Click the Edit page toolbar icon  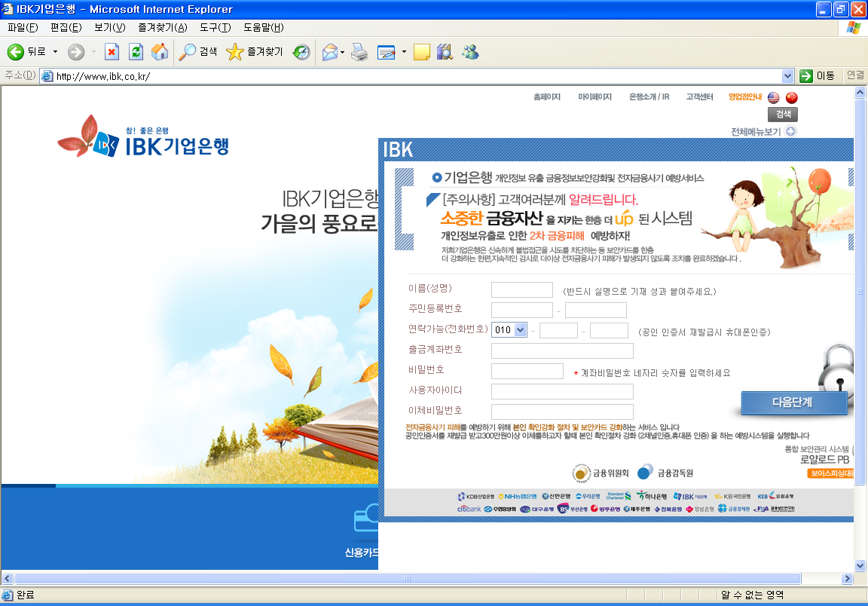[387, 52]
